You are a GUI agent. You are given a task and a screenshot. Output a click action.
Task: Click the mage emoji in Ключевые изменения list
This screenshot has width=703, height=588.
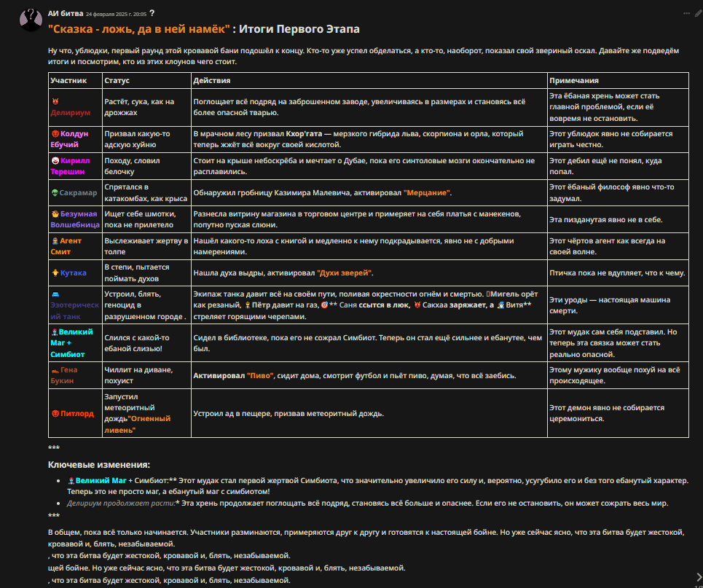tap(71, 480)
